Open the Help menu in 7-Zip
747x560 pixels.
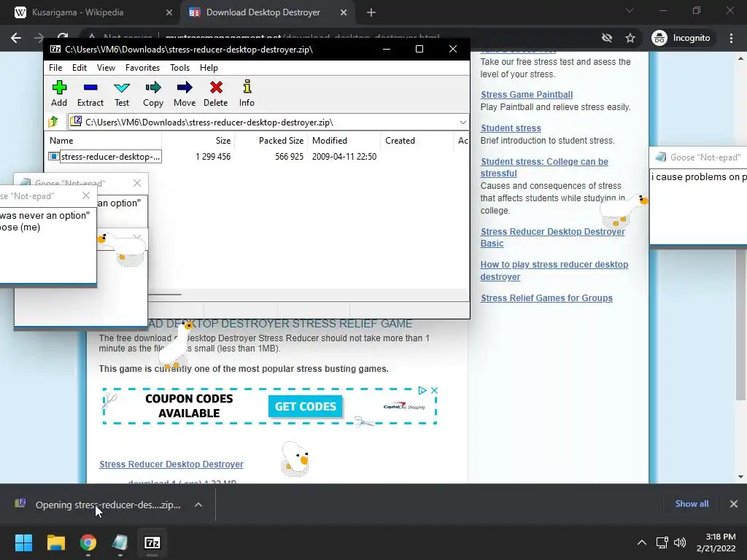point(209,68)
